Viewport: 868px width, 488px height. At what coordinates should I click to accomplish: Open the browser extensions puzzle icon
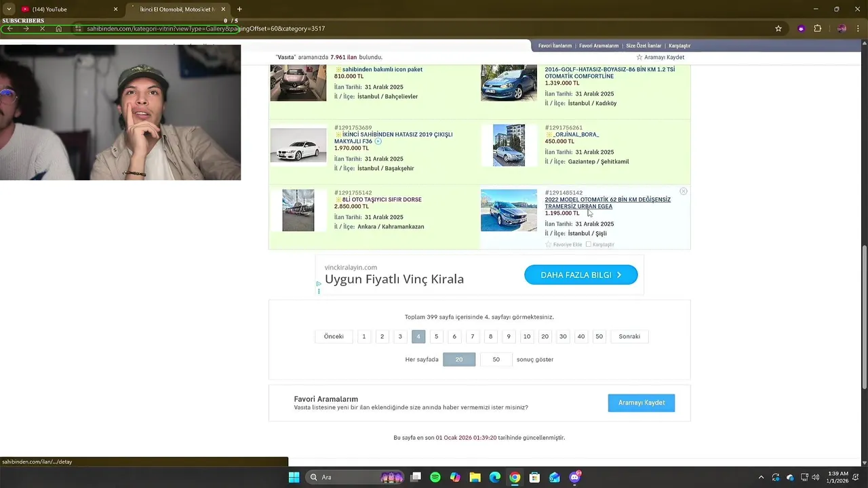tap(817, 28)
